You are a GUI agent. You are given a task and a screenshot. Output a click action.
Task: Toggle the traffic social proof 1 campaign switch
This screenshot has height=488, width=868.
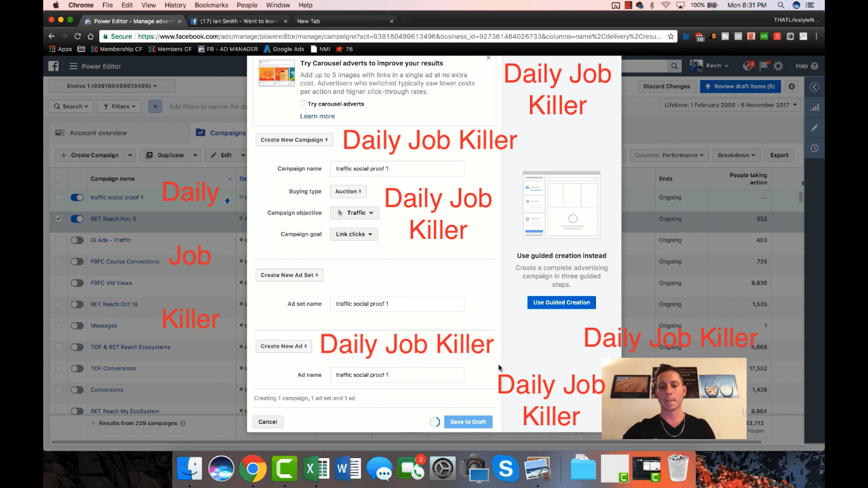[x=77, y=198]
